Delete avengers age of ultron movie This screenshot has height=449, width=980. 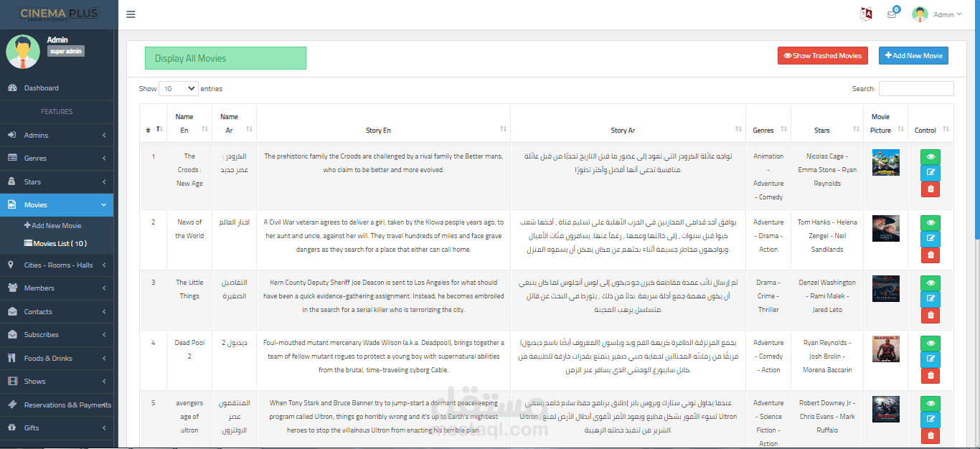coord(930,435)
